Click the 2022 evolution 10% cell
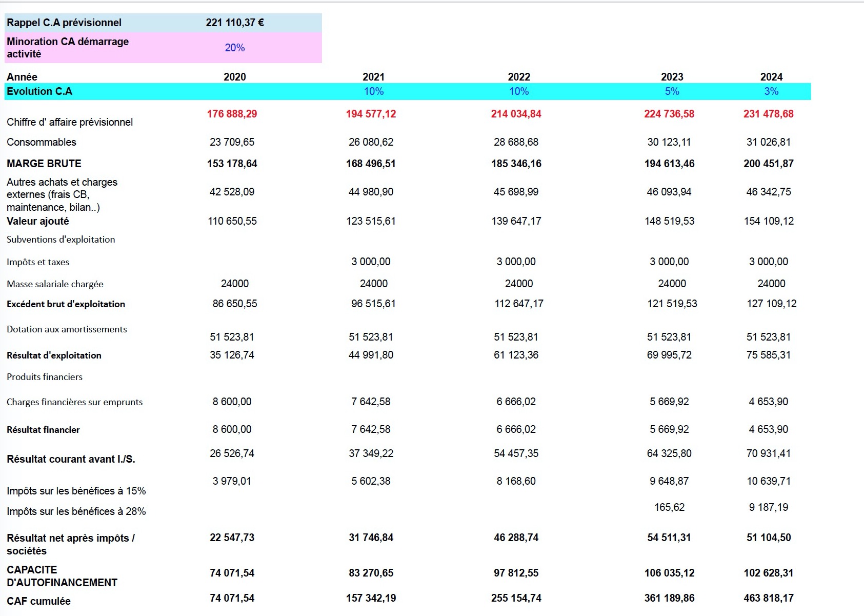 point(519,91)
